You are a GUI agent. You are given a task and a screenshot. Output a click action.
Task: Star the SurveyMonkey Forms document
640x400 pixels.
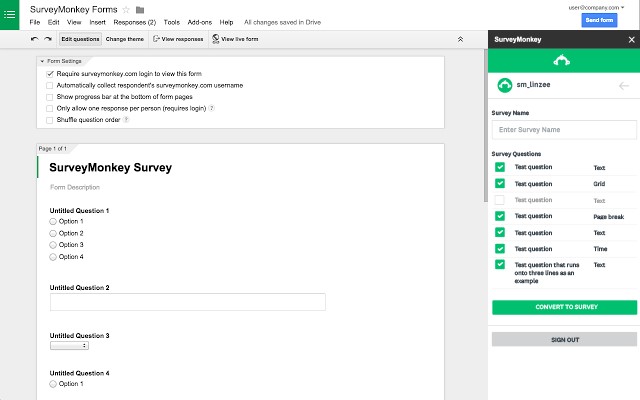126,10
